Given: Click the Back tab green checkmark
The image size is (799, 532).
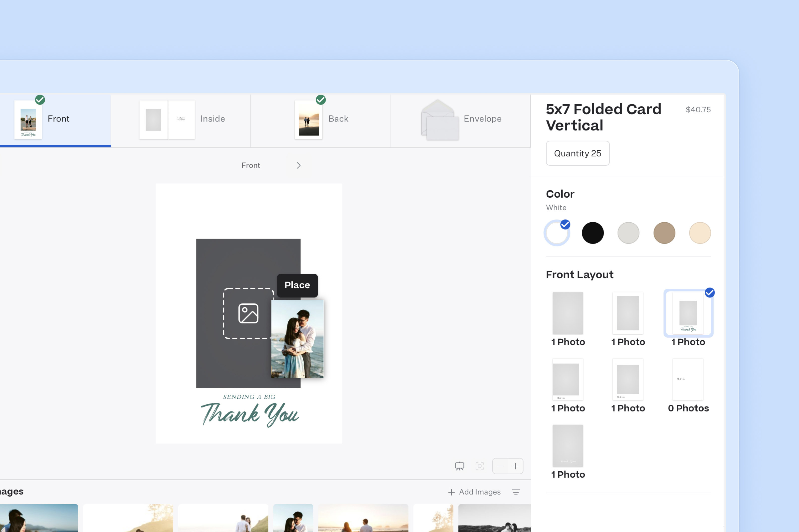Looking at the screenshot, I should pyautogui.click(x=321, y=100).
